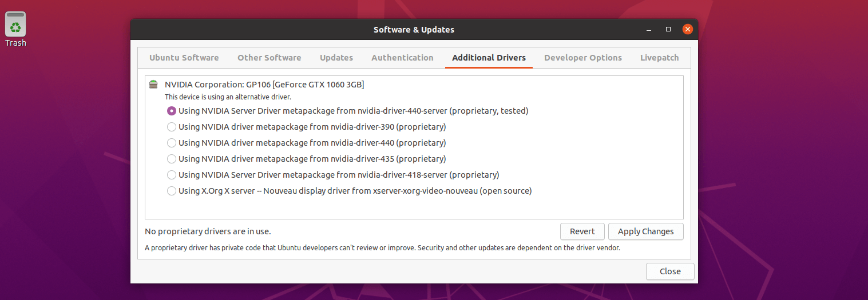
Task: Maximize the Software & Updates window
Action: [x=668, y=29]
